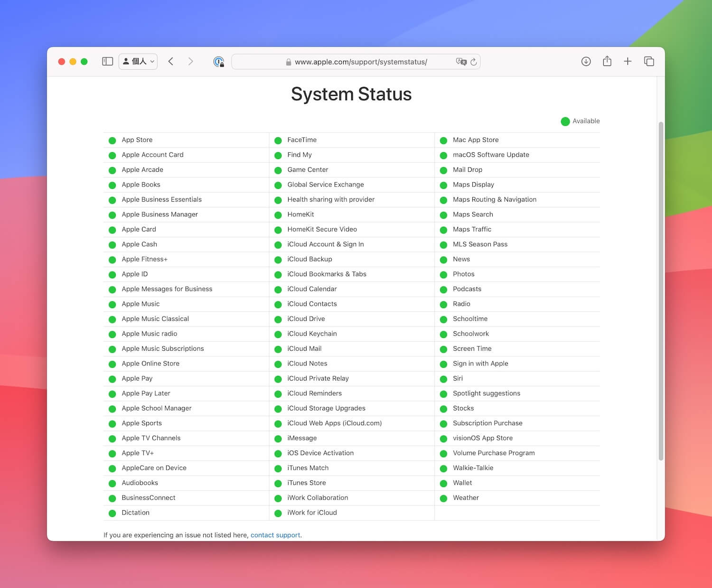Select Apple Business Essentials text
The height and width of the screenshot is (588, 712).
point(161,199)
